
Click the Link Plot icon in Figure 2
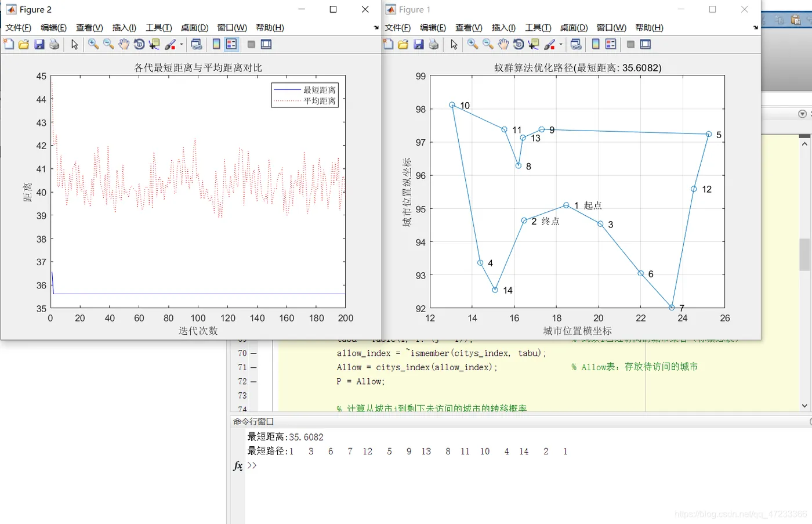point(197,44)
